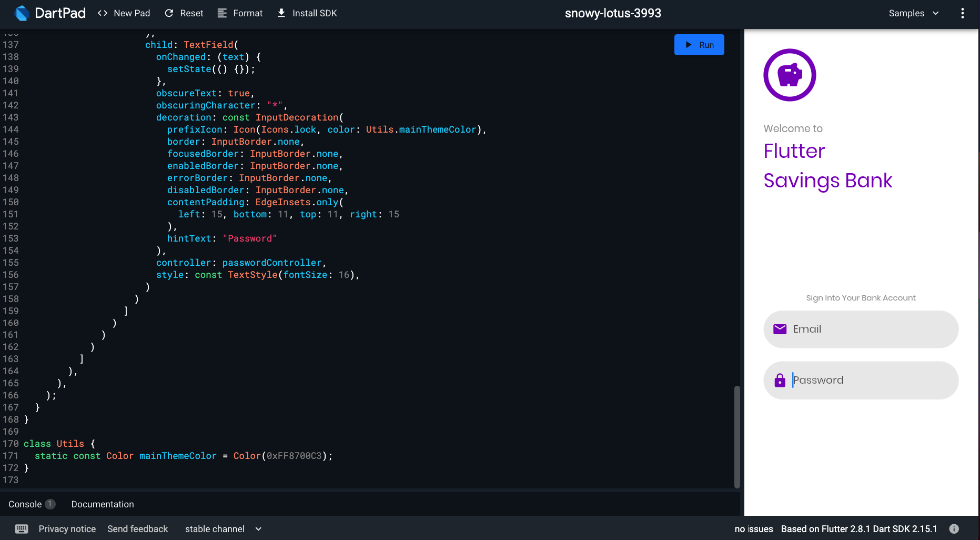Click the Email input field
The height and width of the screenshot is (540, 980).
coord(861,329)
